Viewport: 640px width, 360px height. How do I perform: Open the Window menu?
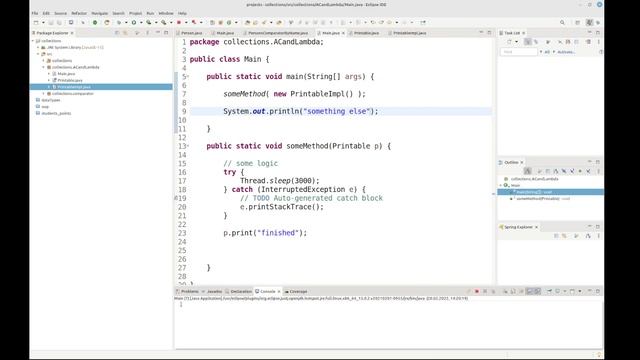click(166, 13)
